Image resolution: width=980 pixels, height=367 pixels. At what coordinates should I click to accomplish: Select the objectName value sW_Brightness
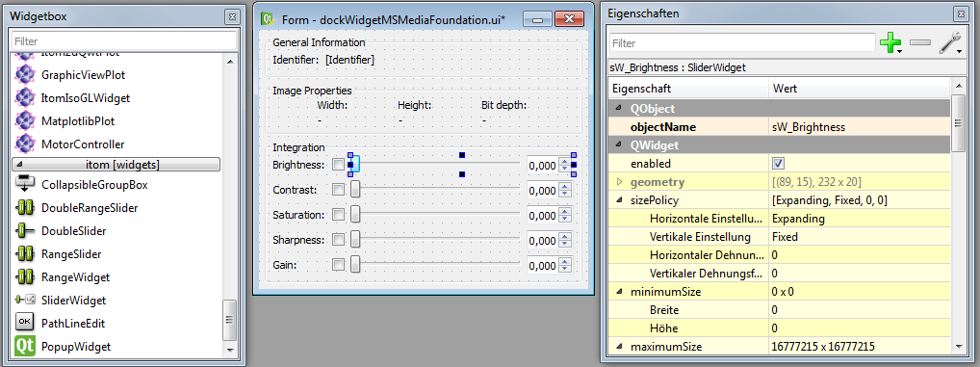coord(809,127)
